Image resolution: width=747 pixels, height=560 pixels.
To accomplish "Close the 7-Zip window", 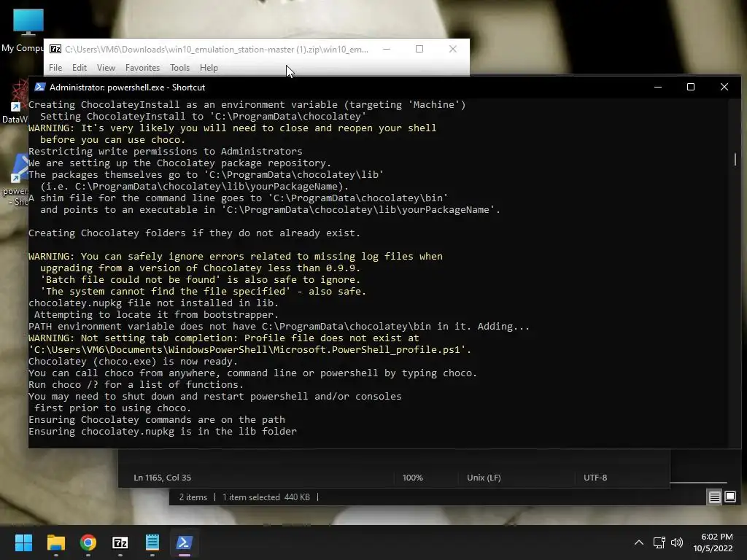I will point(452,49).
